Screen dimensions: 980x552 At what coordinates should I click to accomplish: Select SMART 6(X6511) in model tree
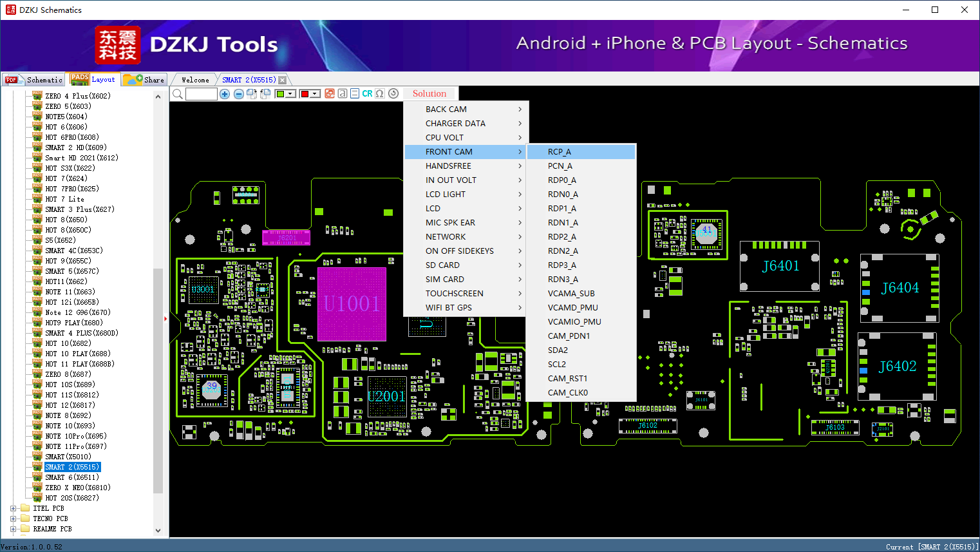tap(72, 477)
